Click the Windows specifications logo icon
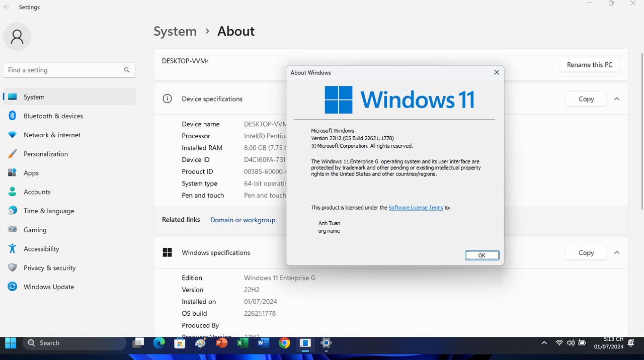 tap(168, 252)
